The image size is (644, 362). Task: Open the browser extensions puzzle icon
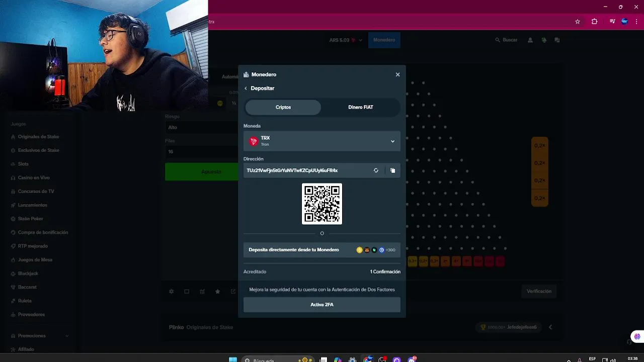click(595, 22)
